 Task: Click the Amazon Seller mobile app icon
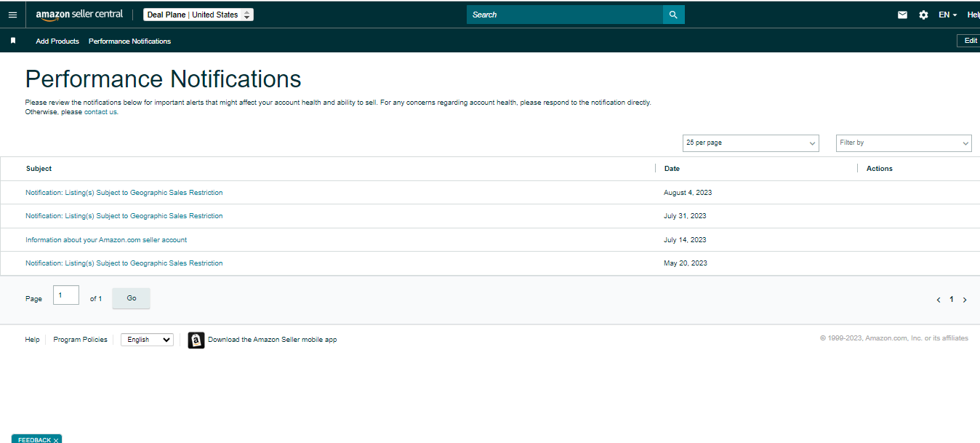(196, 340)
